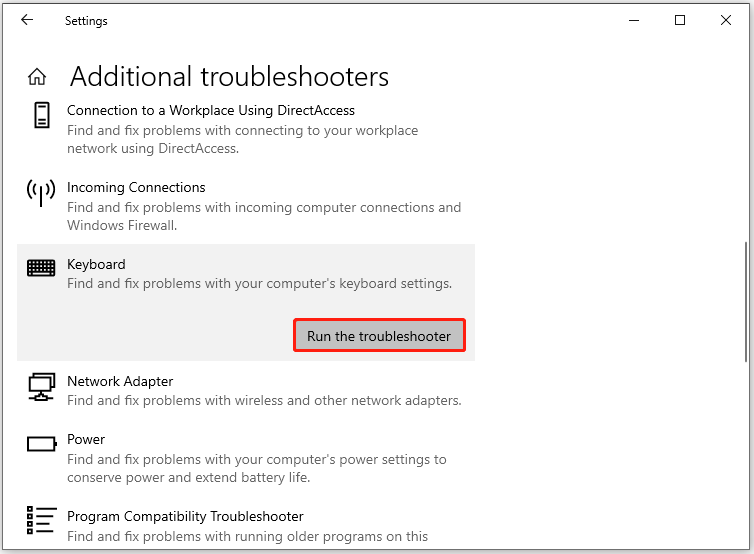
Task: Expand the Power troubleshooter entry
Action: pyautogui.click(x=86, y=439)
